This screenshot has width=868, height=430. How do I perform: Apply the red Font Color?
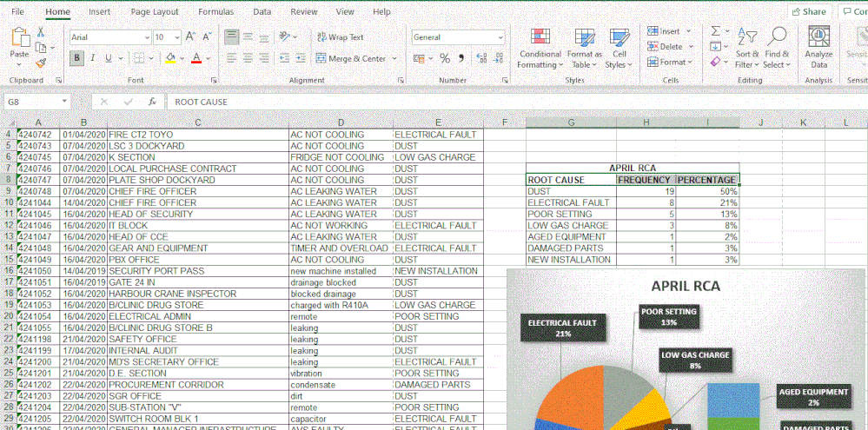[x=196, y=58]
